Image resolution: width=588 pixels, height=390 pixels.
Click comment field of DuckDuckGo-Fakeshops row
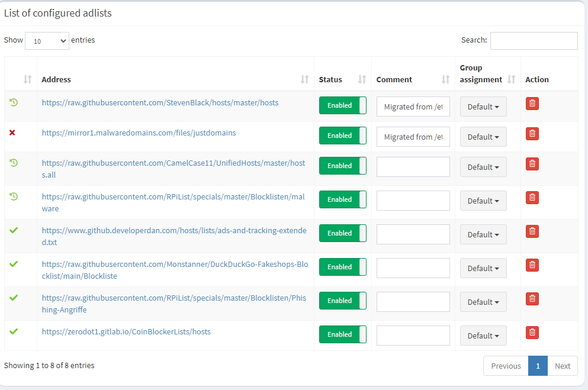tap(413, 268)
